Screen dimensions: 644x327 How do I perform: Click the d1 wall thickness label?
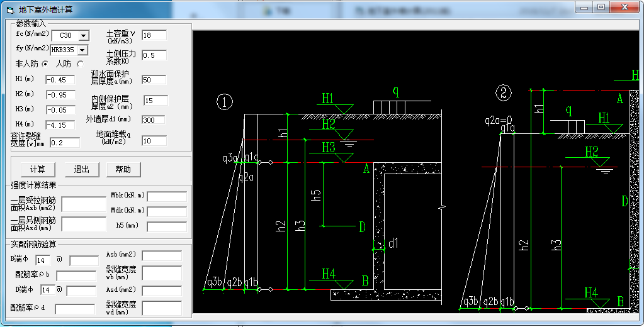(x=393, y=243)
